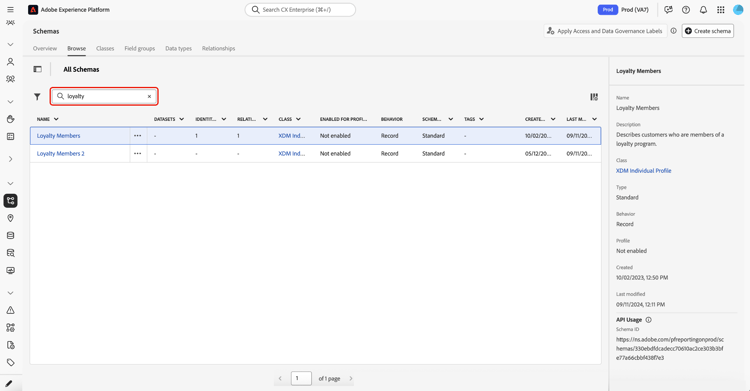The height and width of the screenshot is (391, 750).
Task: Click Apply Access and Data Governance Labels
Action: (605, 31)
